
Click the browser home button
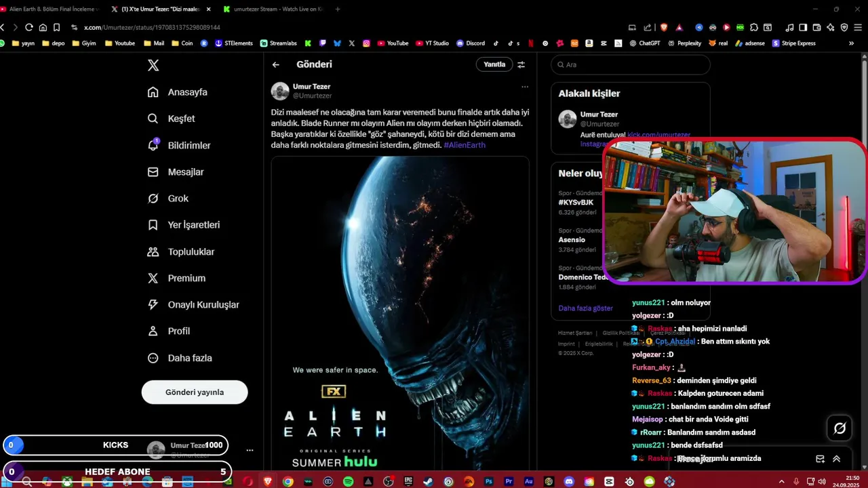tap(43, 27)
